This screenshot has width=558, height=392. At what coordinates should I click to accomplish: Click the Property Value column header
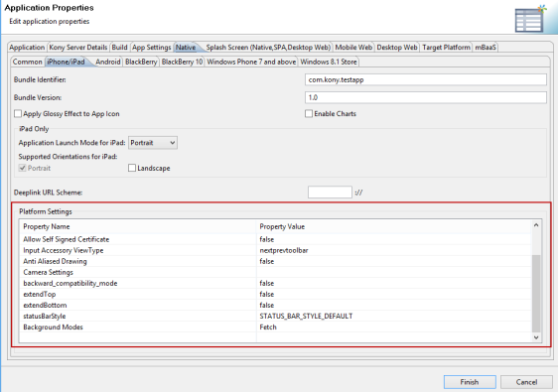pyautogui.click(x=394, y=226)
